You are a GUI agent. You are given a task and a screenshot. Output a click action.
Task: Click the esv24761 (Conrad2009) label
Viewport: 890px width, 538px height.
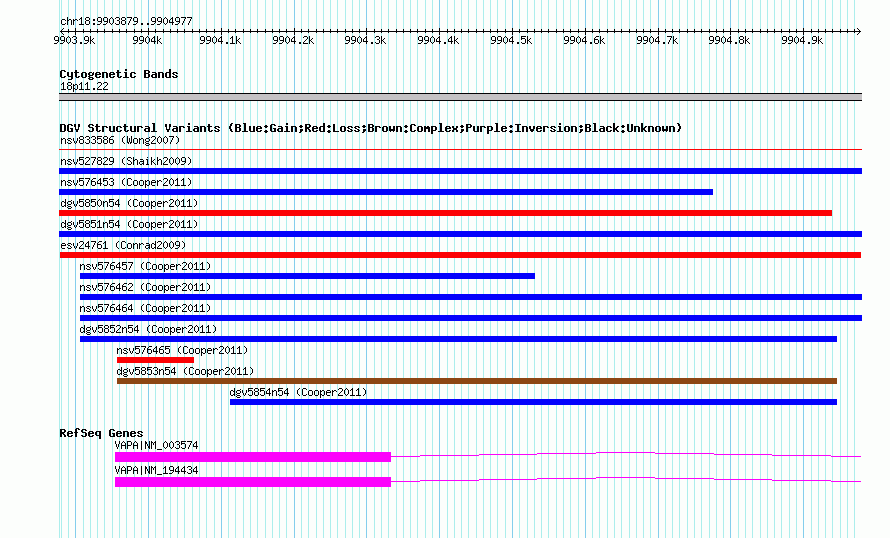tap(123, 245)
